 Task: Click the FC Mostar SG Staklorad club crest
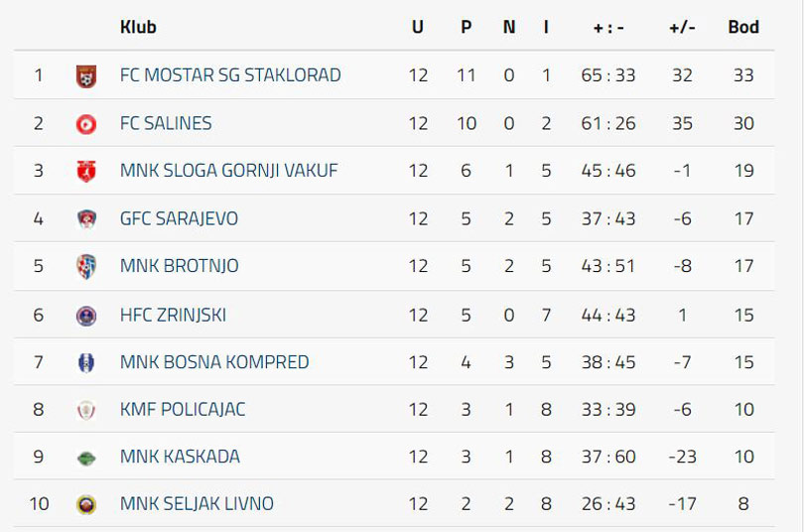pyautogui.click(x=86, y=75)
